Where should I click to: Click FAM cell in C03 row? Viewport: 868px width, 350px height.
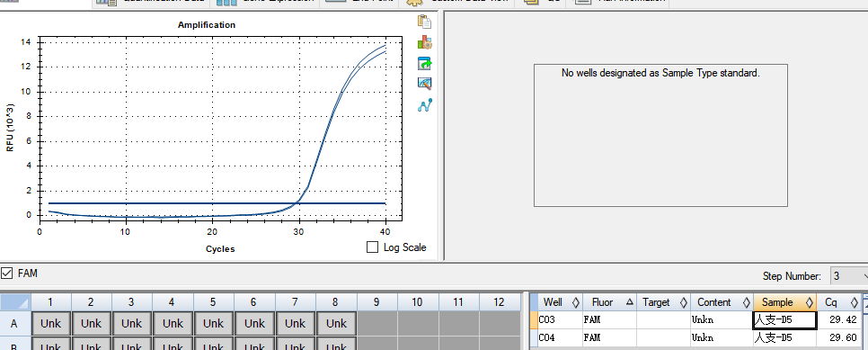pyautogui.click(x=609, y=320)
